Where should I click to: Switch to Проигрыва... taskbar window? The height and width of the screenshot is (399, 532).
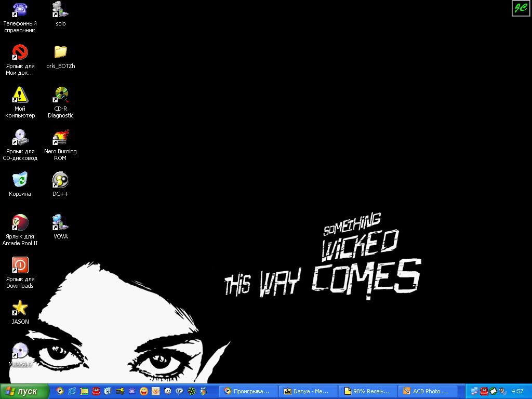click(x=248, y=391)
